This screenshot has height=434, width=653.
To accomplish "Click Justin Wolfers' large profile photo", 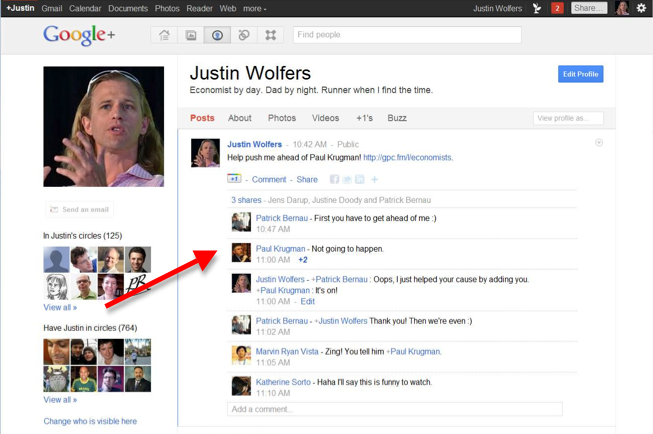I will tap(104, 127).
